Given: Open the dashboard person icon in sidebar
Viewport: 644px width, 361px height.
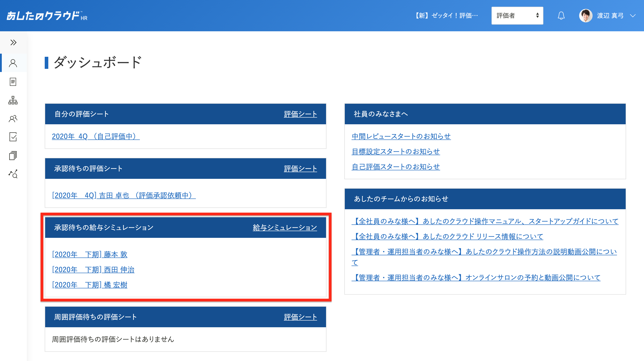Looking at the screenshot, I should pyautogui.click(x=13, y=63).
